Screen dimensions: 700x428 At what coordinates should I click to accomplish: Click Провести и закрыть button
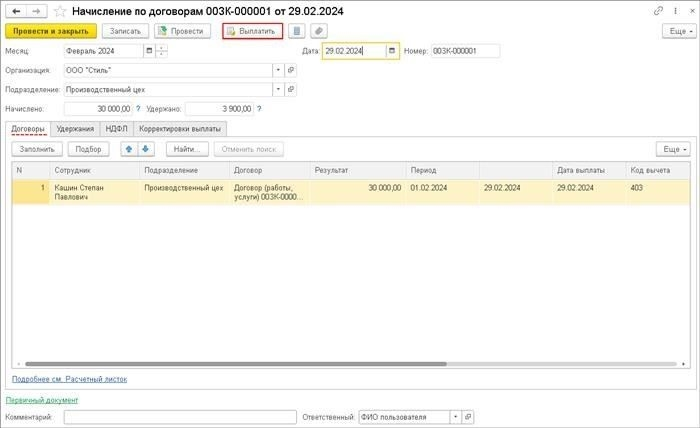tap(51, 31)
